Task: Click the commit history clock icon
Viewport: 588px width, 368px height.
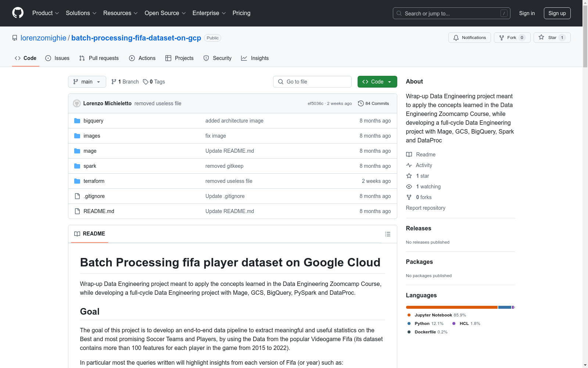Action: pos(361,103)
